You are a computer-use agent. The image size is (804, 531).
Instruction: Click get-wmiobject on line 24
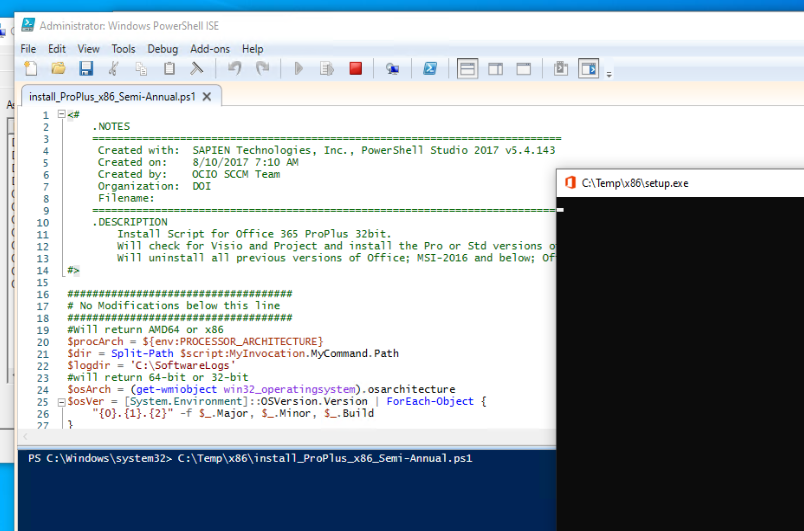point(176,389)
